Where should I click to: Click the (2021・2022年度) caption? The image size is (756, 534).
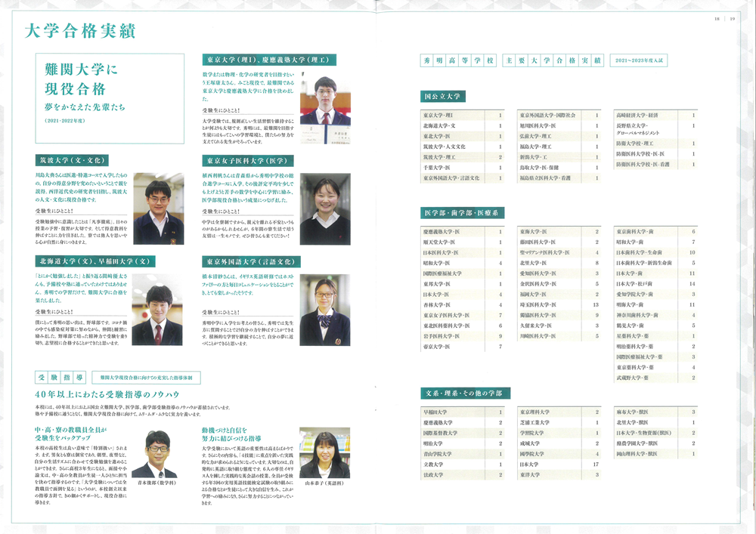click(x=65, y=121)
